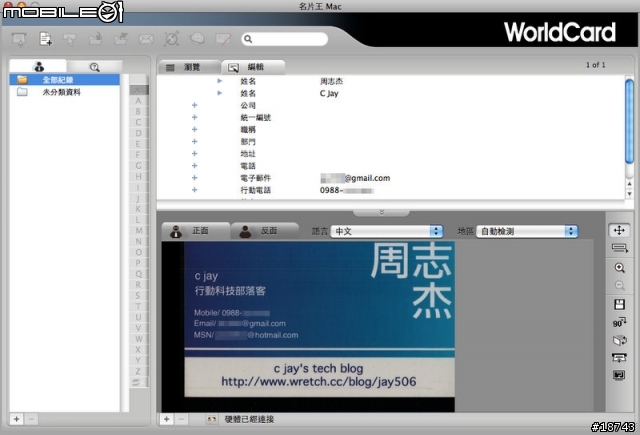Expand the first 姓名 row triangle (周志杰)
This screenshot has width=640, height=435.
point(220,81)
